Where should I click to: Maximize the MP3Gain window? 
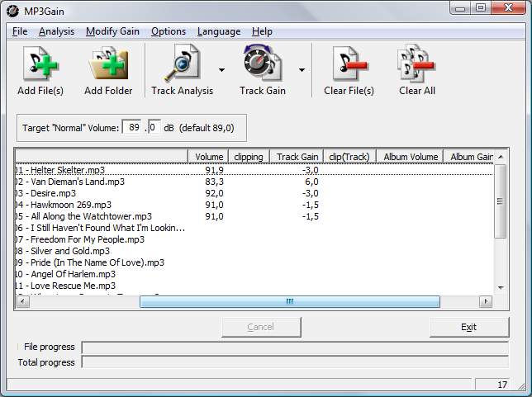(x=480, y=8)
